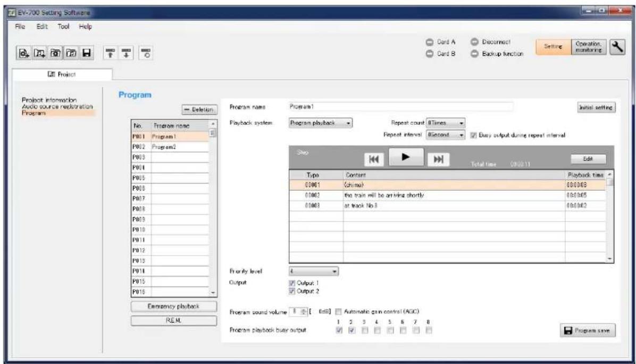The image size is (636, 364).
Task: Click the open audio folder toolbar icon
Action: (71, 53)
